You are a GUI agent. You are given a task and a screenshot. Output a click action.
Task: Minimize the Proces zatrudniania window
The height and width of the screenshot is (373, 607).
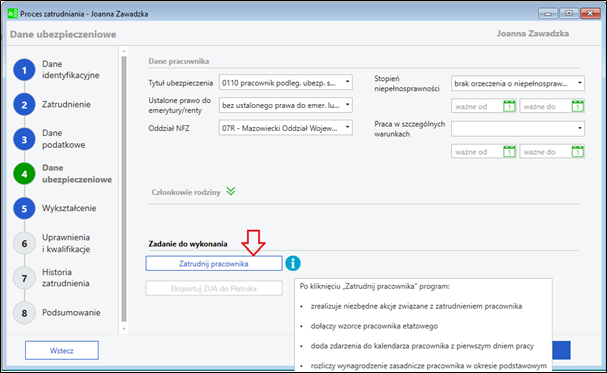click(548, 14)
